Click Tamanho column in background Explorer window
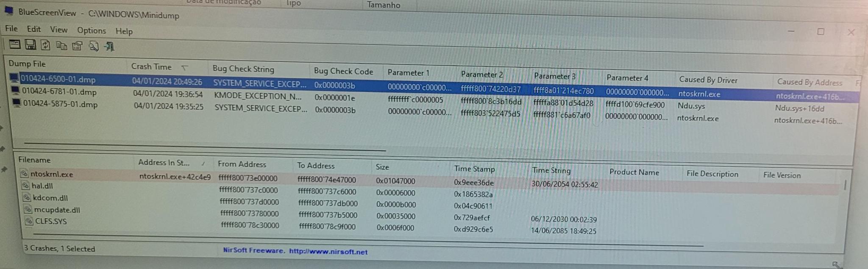 point(384,5)
